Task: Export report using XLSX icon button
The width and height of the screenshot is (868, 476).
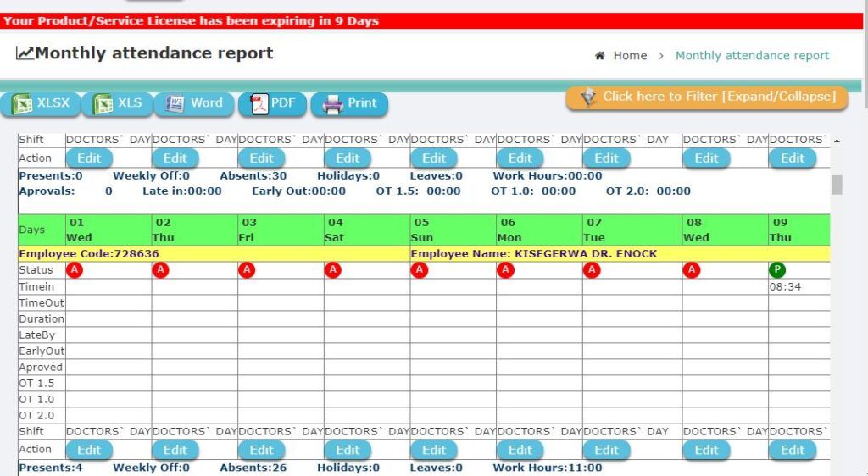Action: [x=41, y=104]
